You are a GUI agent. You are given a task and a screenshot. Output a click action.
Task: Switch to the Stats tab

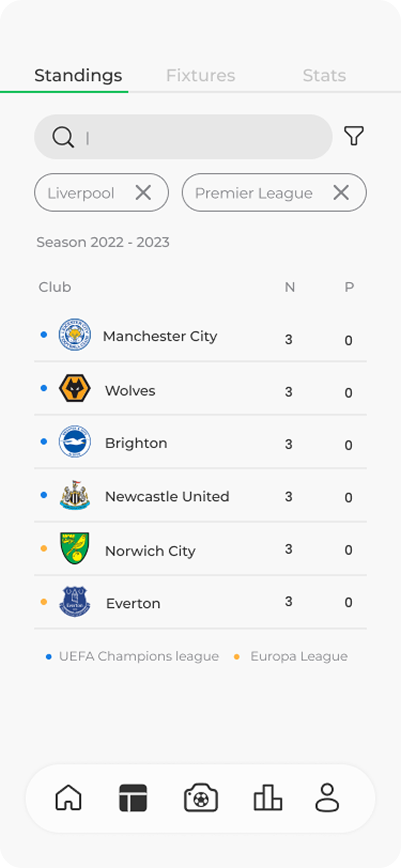(324, 75)
